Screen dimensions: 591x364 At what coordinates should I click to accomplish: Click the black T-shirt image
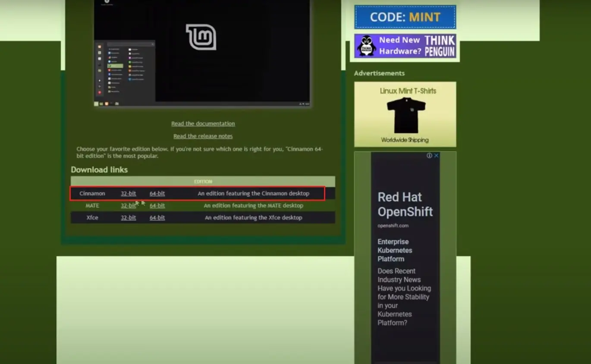[406, 115]
